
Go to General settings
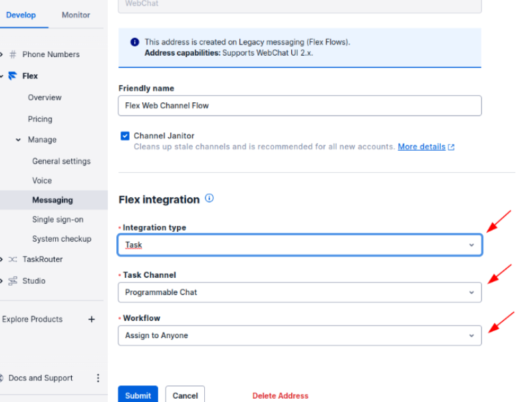coord(61,161)
